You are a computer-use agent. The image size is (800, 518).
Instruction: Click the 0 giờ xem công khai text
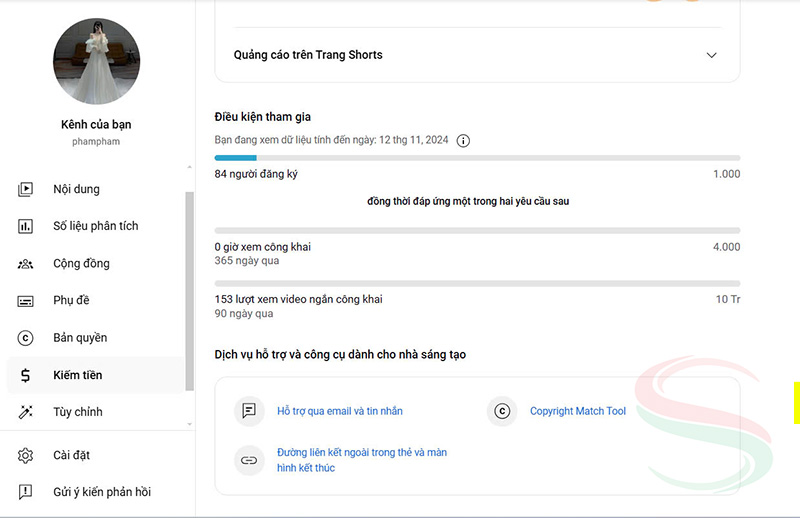[263, 247]
